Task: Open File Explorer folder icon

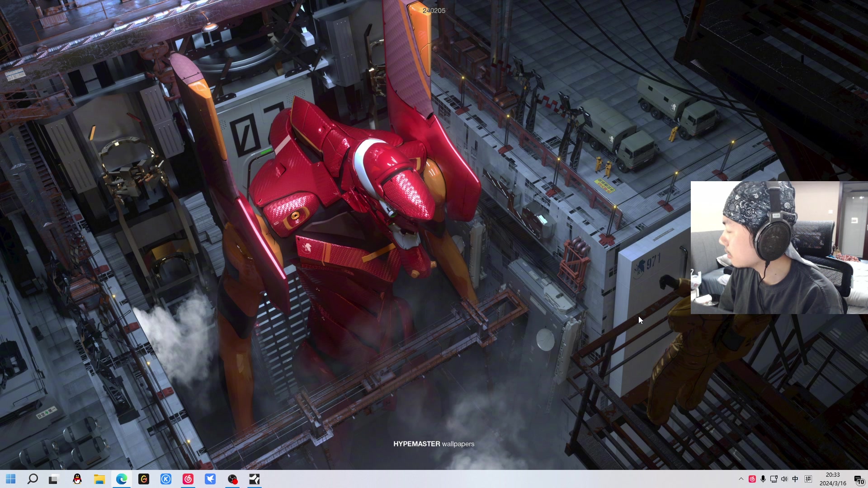Action: click(99, 479)
